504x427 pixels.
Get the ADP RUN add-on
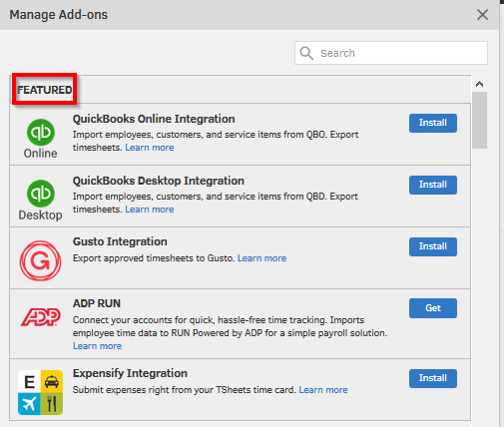point(433,308)
